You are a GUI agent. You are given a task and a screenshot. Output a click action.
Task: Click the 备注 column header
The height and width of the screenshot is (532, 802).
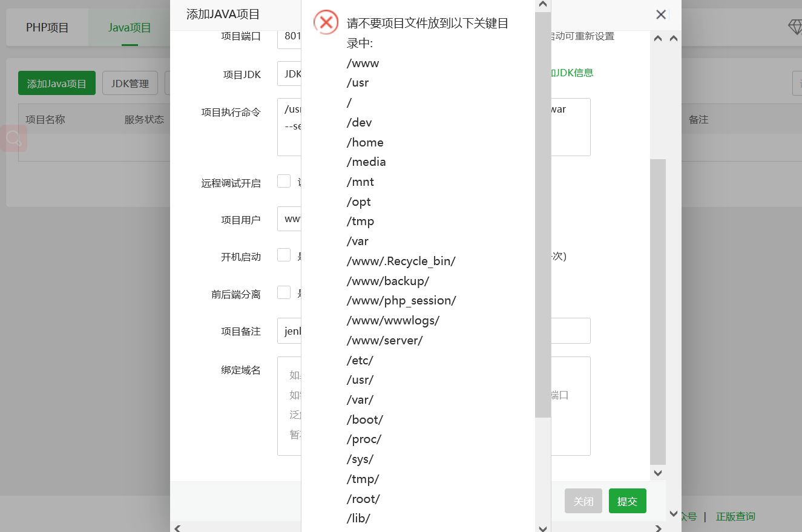point(698,119)
